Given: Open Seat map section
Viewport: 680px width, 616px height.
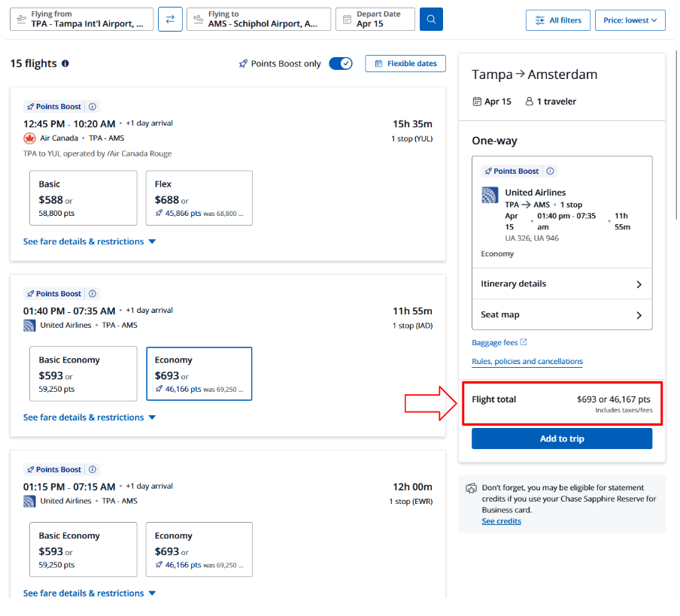Looking at the screenshot, I should (561, 315).
